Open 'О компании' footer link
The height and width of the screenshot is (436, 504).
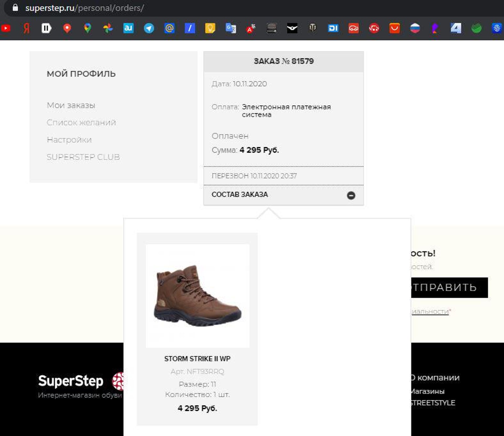(435, 377)
